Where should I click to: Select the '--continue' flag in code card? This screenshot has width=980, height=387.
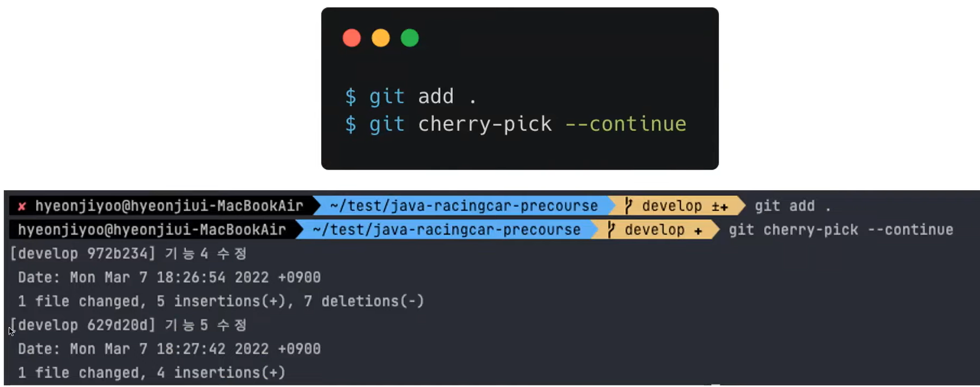tap(626, 124)
